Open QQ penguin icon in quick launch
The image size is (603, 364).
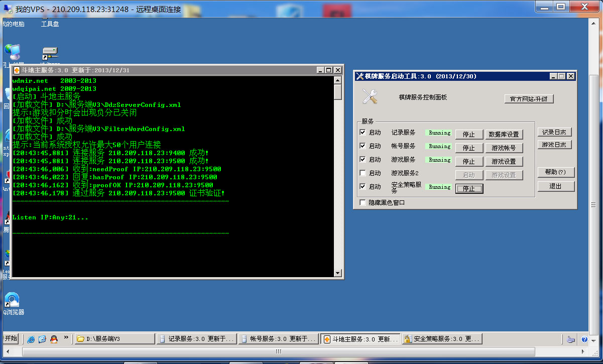53,339
